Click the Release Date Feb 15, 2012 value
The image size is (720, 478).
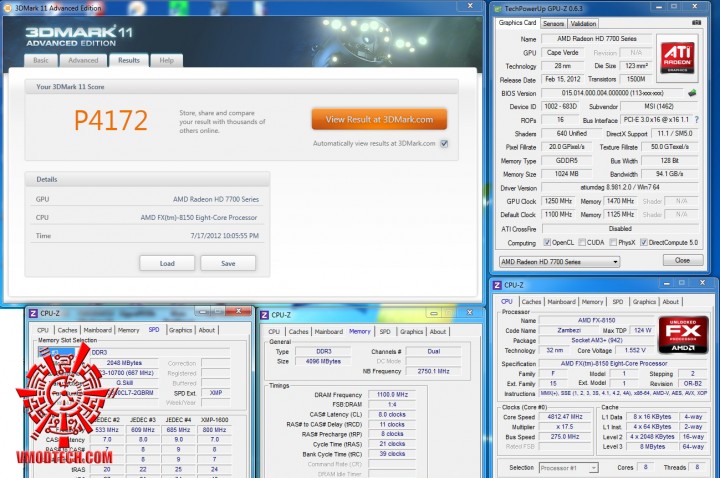click(x=563, y=79)
